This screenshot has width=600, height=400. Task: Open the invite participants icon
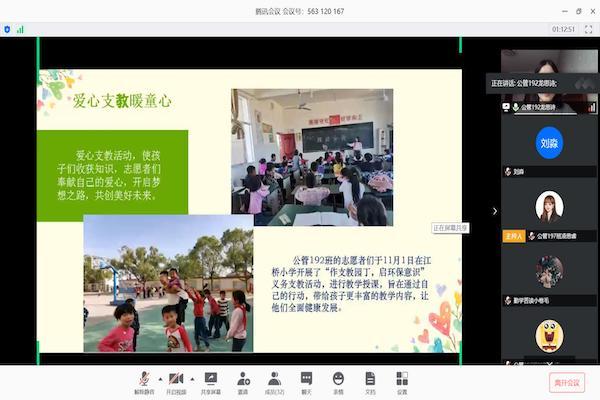click(243, 379)
